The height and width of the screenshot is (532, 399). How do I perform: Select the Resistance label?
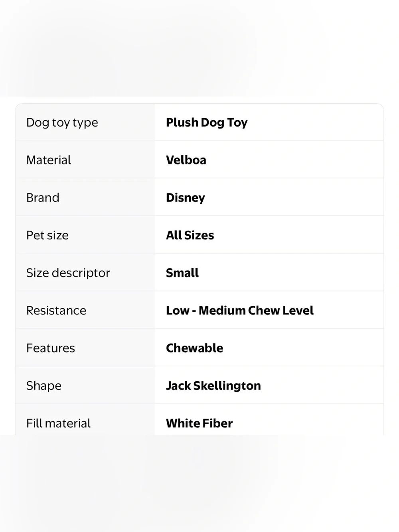pos(56,310)
